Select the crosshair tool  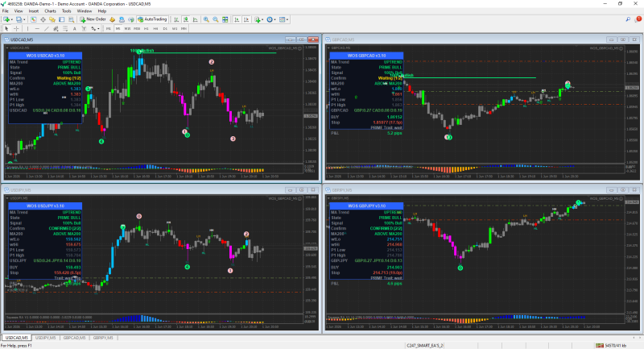16,29
